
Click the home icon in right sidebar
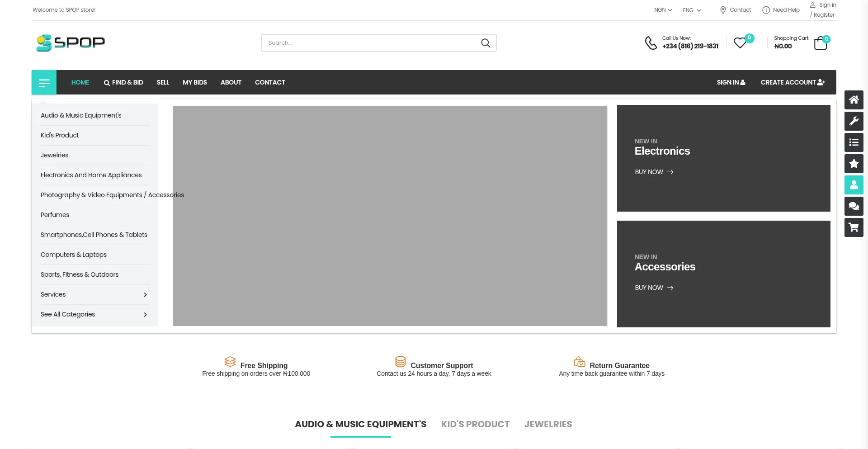854,100
